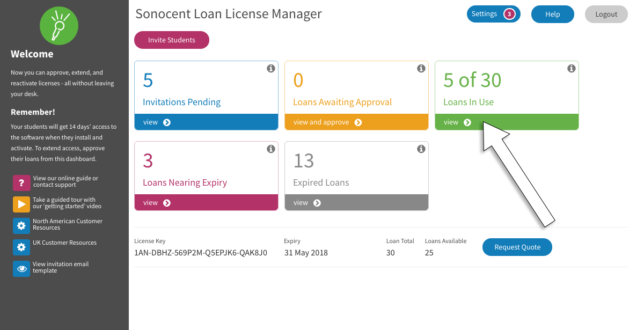Open info icon on Loans Nearing Expiry card
Image resolution: width=644 pixels, height=330 pixels.
click(271, 149)
